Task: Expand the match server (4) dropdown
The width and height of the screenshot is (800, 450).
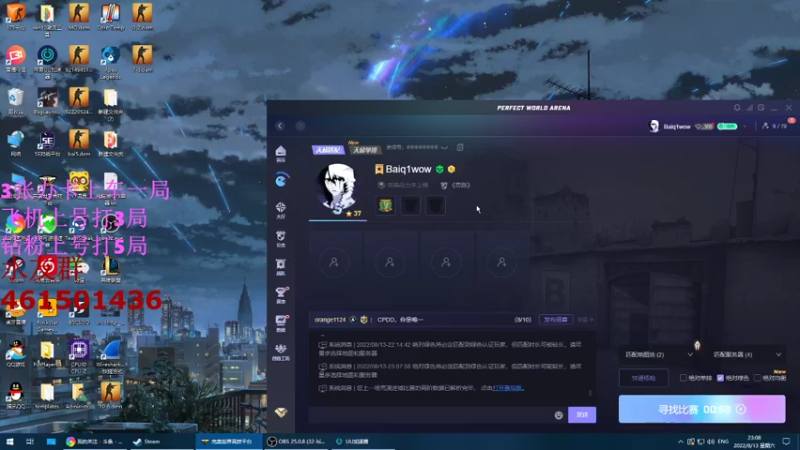Action: point(747,355)
